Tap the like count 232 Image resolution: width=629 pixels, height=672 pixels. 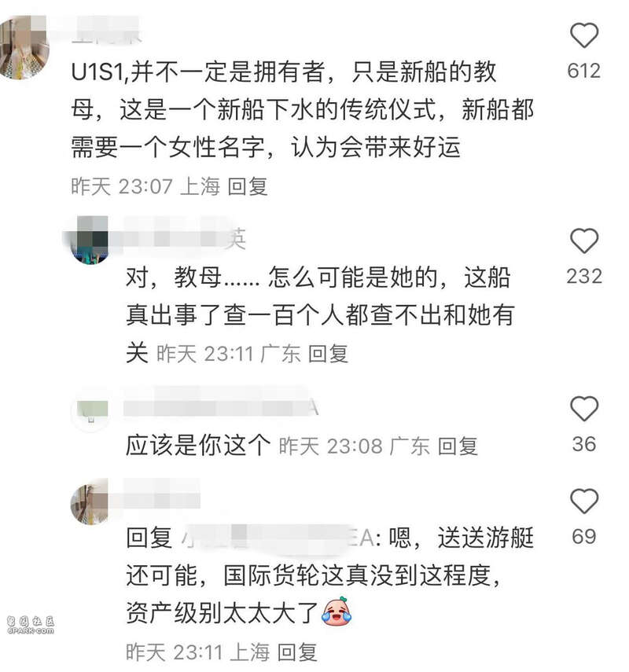(x=584, y=277)
